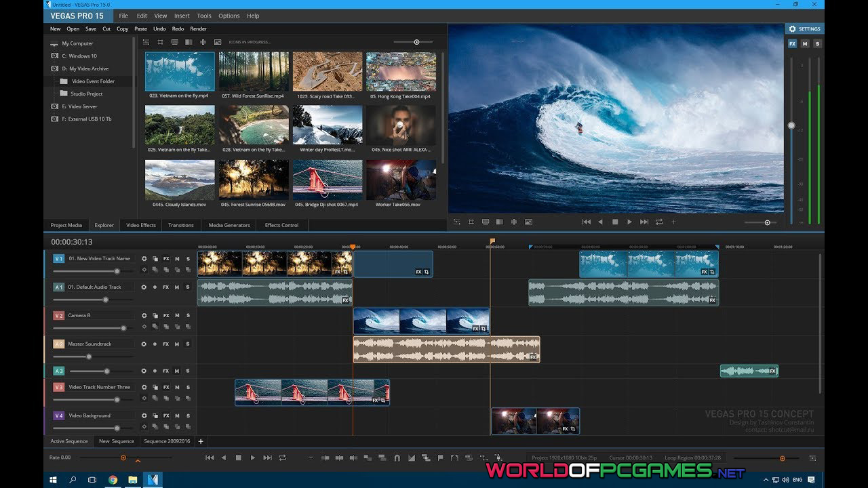Switch to Video Effects tab
Image resolution: width=868 pixels, height=488 pixels.
pyautogui.click(x=141, y=225)
